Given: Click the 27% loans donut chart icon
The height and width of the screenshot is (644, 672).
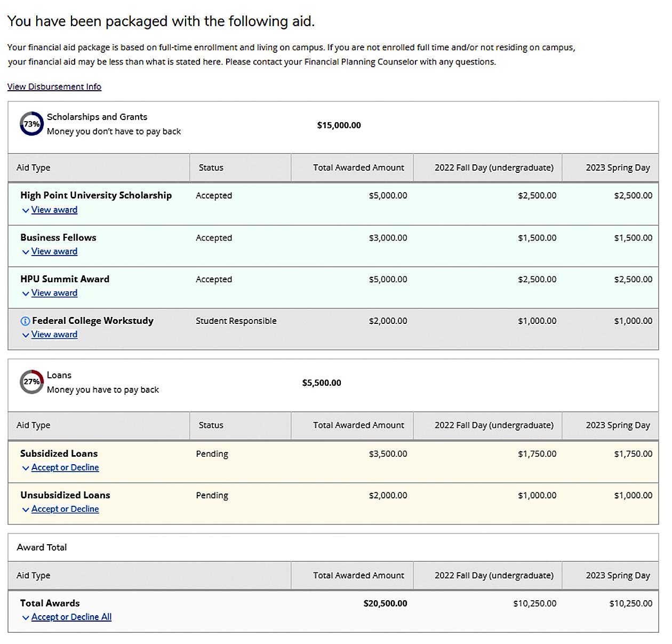Looking at the screenshot, I should coord(31,382).
